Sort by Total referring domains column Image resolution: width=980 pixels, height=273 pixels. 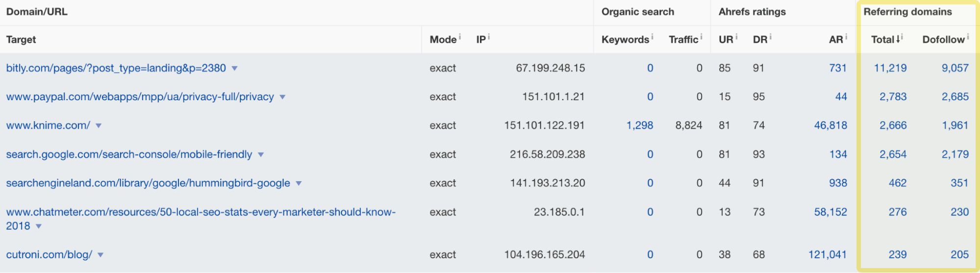coord(883,40)
